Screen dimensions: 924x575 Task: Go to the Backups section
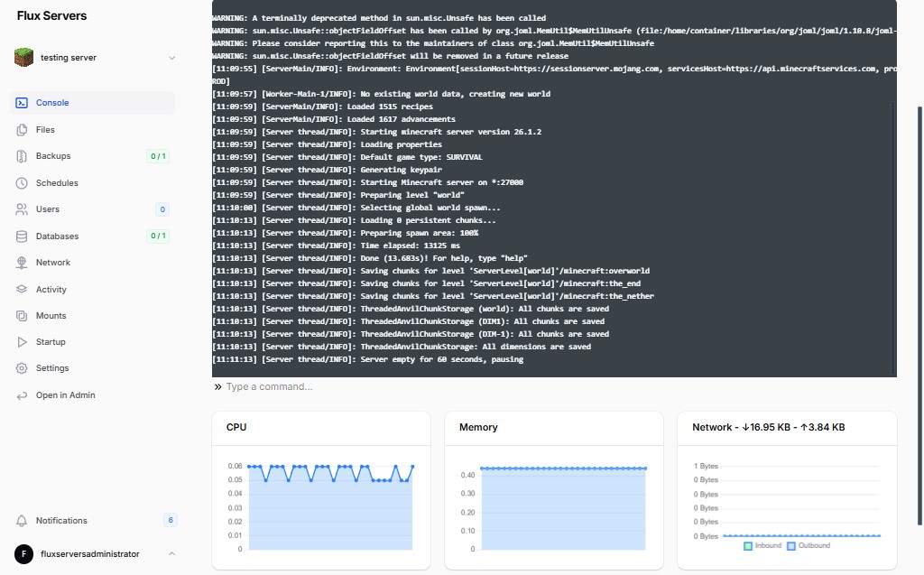(93, 156)
